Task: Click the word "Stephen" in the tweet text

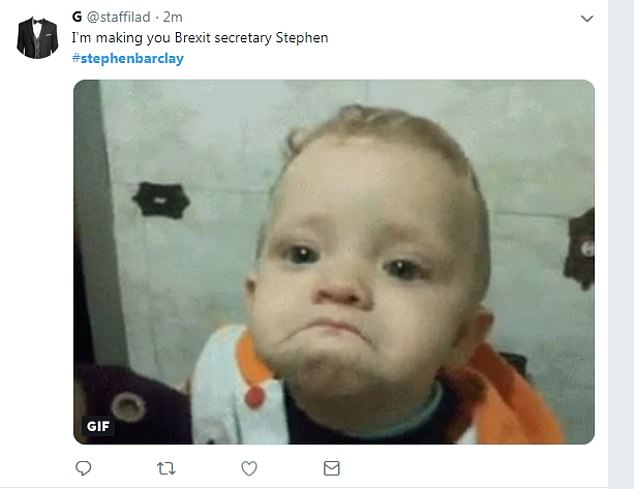Action: click(x=305, y=38)
